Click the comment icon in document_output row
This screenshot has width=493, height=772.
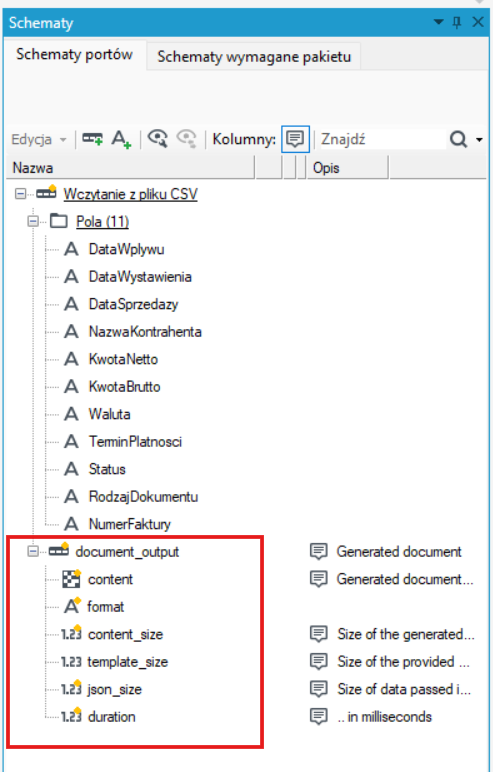click(x=319, y=552)
